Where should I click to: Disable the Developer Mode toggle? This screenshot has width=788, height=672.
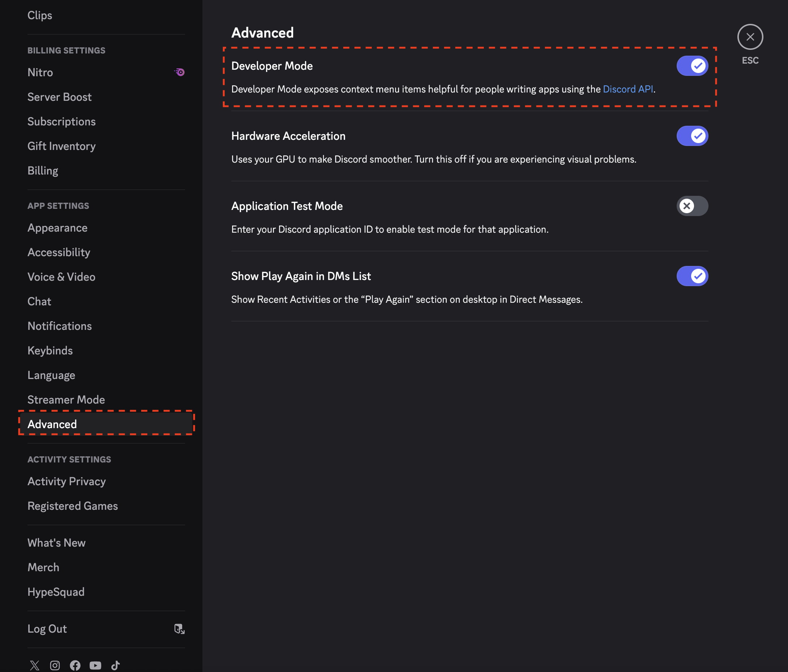[x=692, y=66]
